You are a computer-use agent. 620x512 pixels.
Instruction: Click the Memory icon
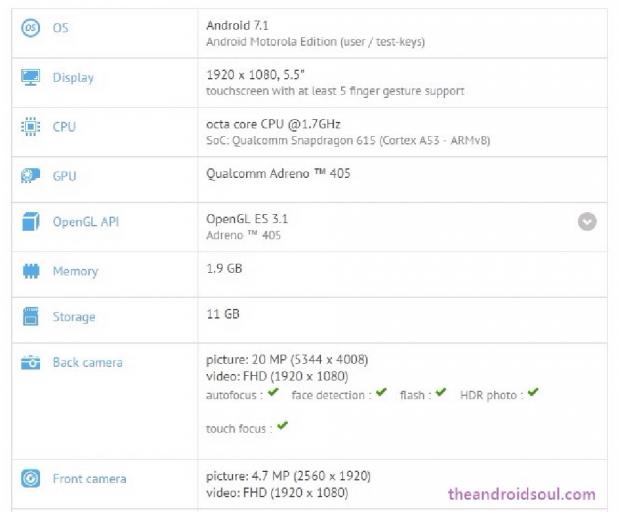(30, 271)
